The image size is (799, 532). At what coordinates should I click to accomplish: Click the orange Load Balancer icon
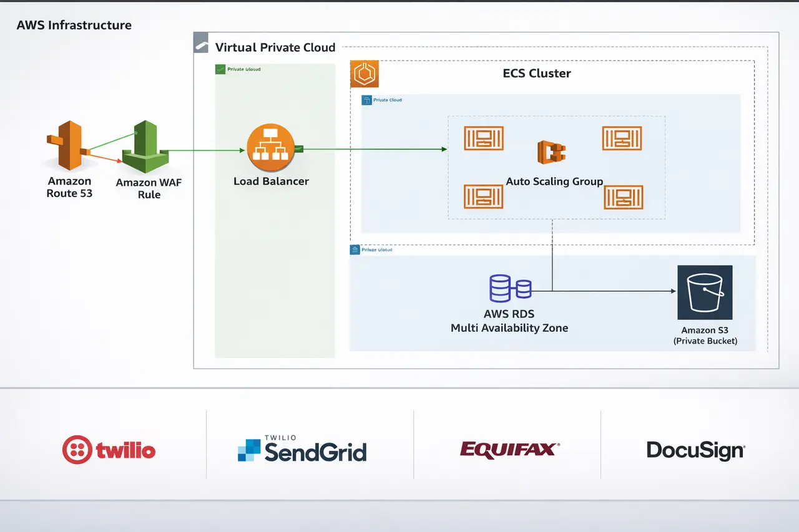pos(270,149)
